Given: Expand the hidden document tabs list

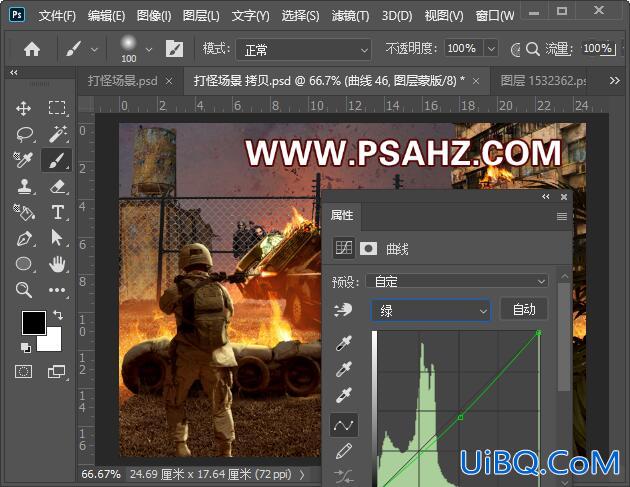Looking at the screenshot, I should 614,81.
